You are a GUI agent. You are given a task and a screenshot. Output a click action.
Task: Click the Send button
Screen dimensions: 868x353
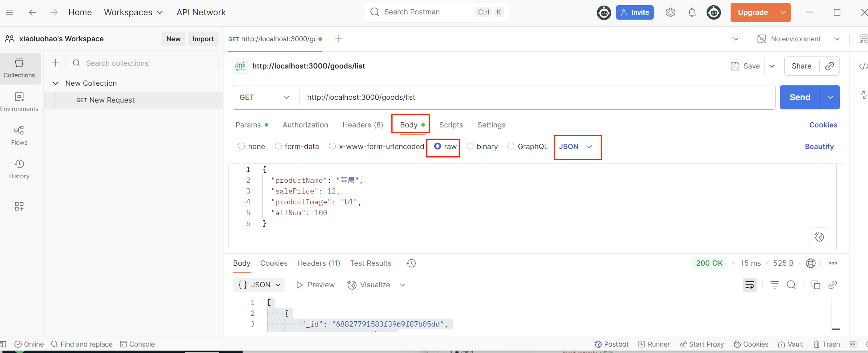pyautogui.click(x=800, y=97)
